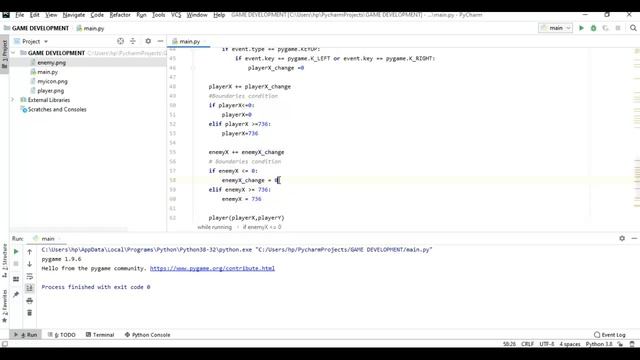Image resolution: width=640 pixels, height=360 pixels.
Task: Pin the Run tab with pin icon
Action: [x=16, y=294]
